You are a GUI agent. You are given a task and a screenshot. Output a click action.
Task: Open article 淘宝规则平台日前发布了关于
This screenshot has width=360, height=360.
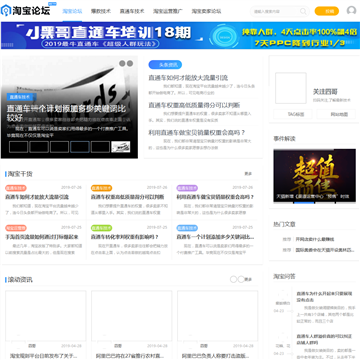tap(44, 356)
